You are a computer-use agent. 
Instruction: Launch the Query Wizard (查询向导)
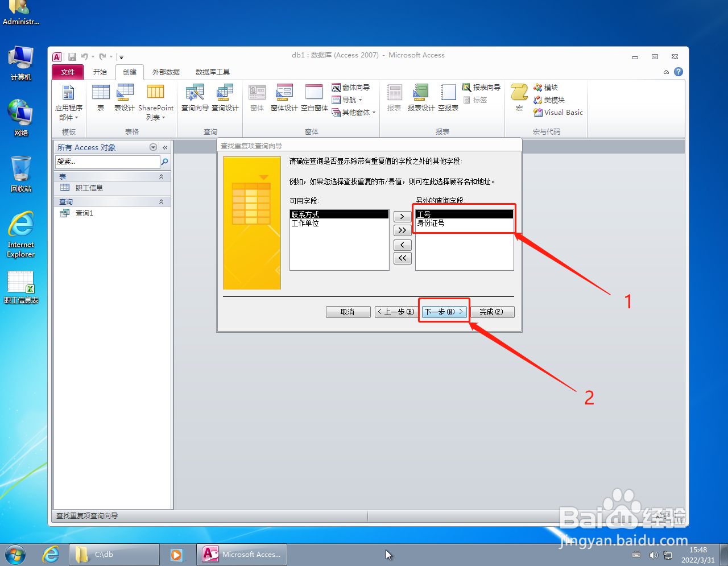point(195,98)
